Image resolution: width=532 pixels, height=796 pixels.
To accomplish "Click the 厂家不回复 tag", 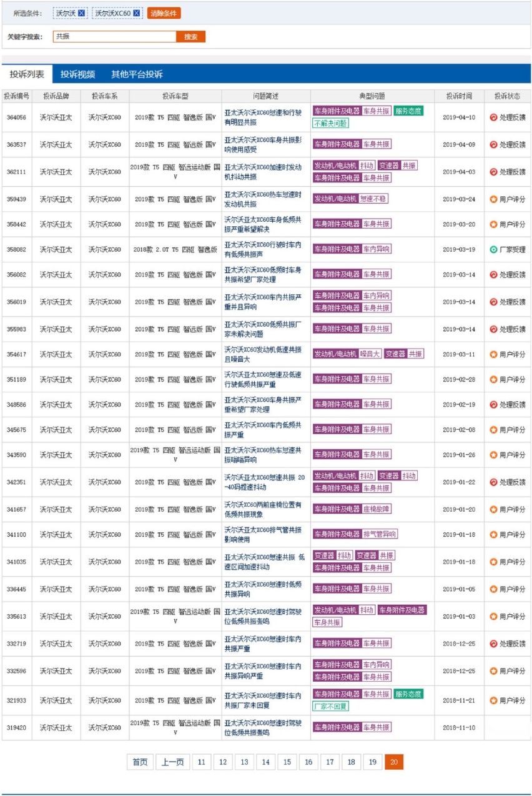I will tap(331, 706).
